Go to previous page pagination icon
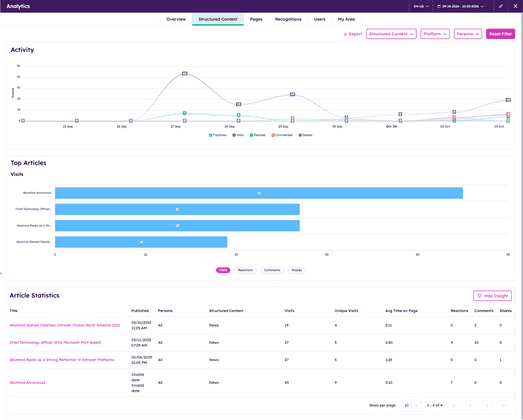 pos(470,406)
